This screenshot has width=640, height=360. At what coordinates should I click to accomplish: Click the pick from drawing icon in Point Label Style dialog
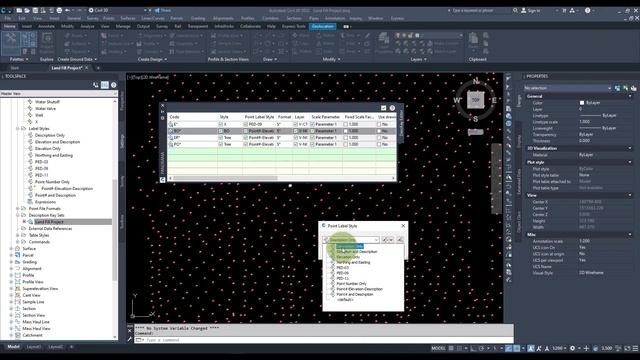400,240
